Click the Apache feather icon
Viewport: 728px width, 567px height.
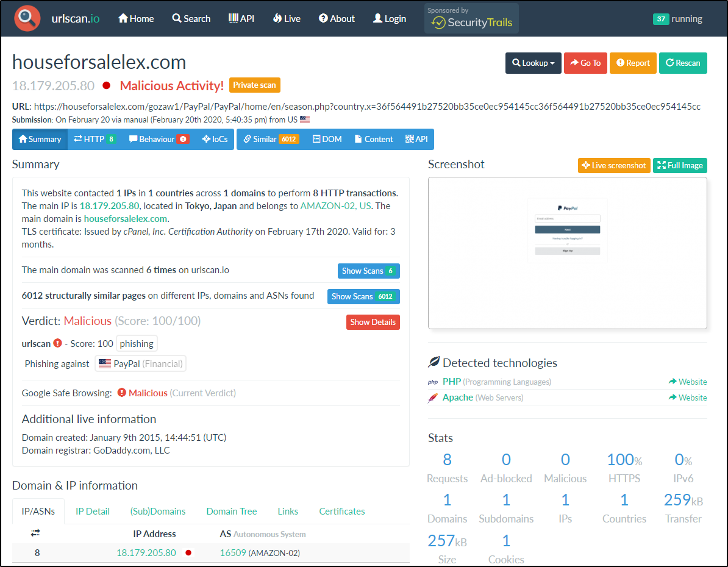point(433,398)
